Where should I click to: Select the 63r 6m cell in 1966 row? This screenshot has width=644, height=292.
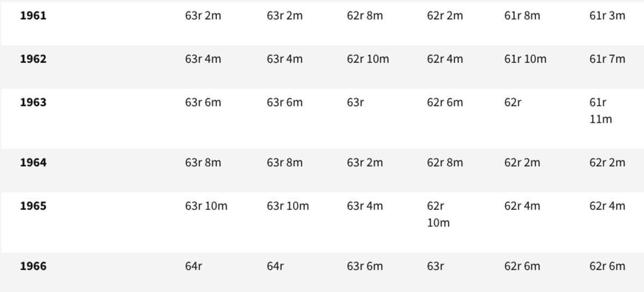pos(364,266)
